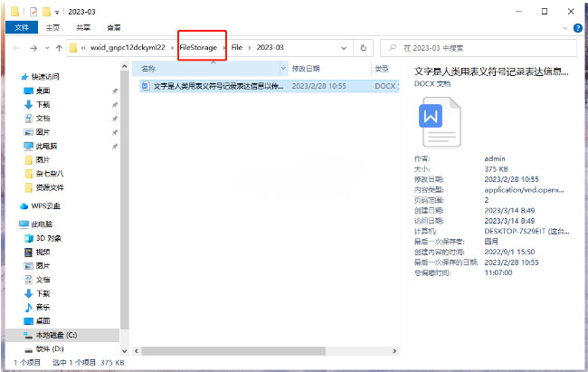Image resolution: width=588 pixels, height=372 pixels.
Task: Click the wxid_gnpc12dckyml22 breadcrumb
Action: click(x=128, y=47)
